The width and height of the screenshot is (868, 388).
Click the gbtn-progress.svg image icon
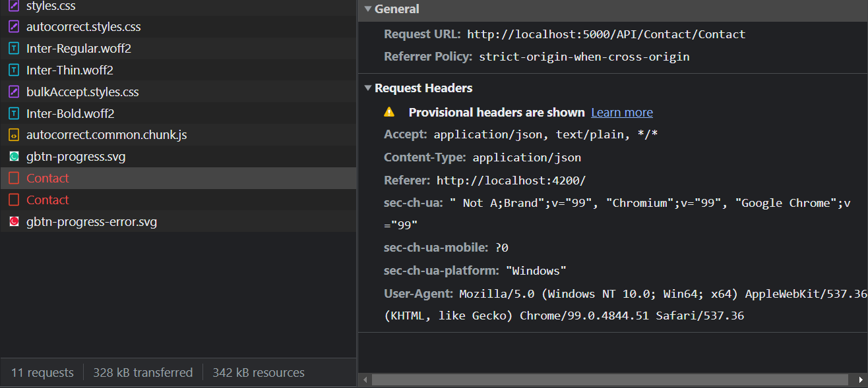pos(14,157)
